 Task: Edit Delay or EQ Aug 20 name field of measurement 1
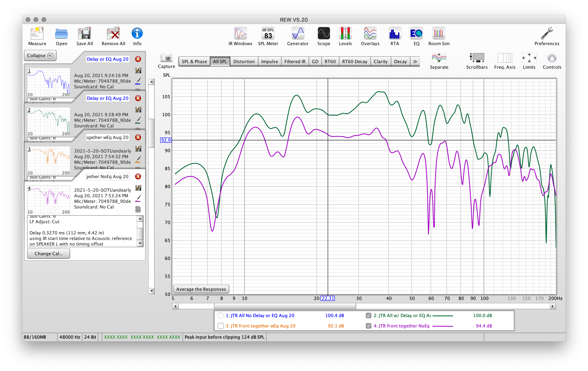[x=108, y=59]
